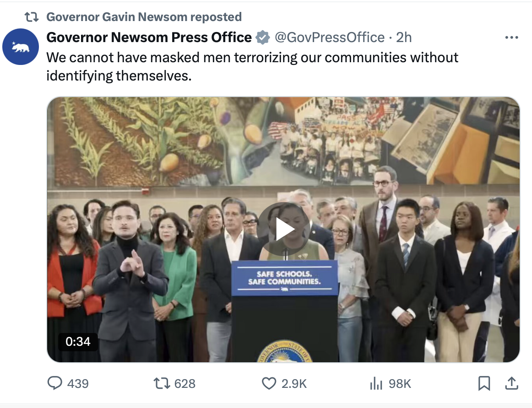Open the view analytics bar chart icon
Screen dimensions: 532x408
tap(375, 383)
